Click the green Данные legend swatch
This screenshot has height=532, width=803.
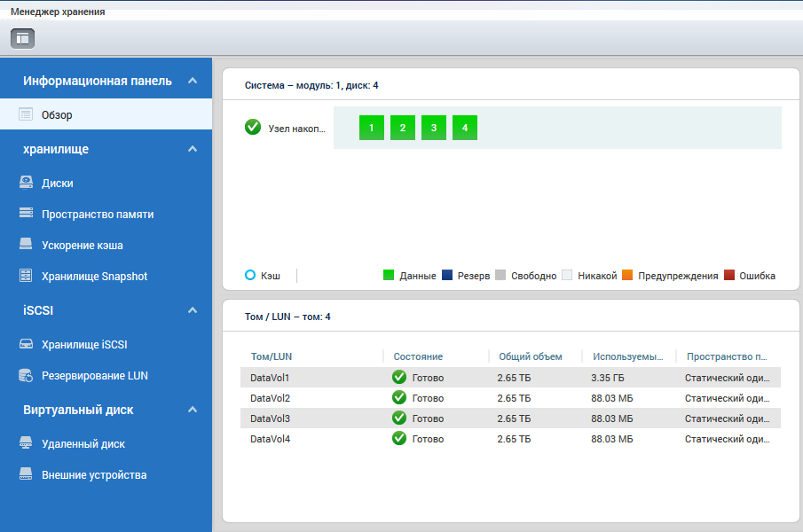[x=388, y=276]
